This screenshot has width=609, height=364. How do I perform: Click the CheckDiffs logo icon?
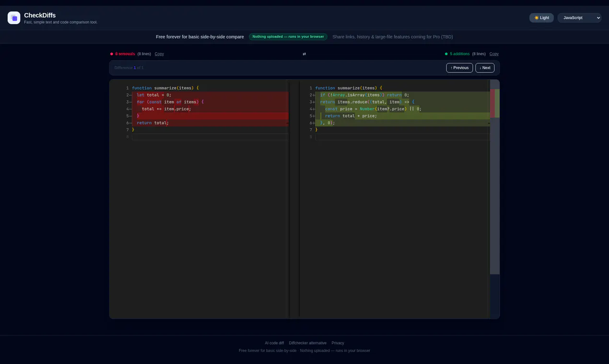(14, 18)
